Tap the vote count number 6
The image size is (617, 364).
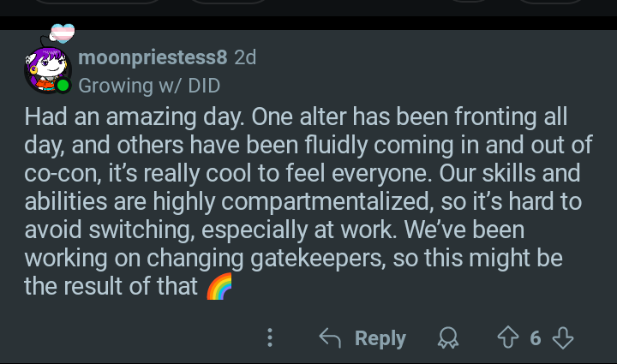(x=536, y=338)
